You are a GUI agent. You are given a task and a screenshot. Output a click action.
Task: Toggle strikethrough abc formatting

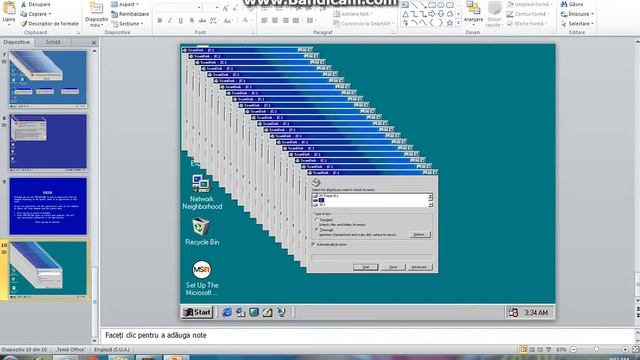pos(202,20)
